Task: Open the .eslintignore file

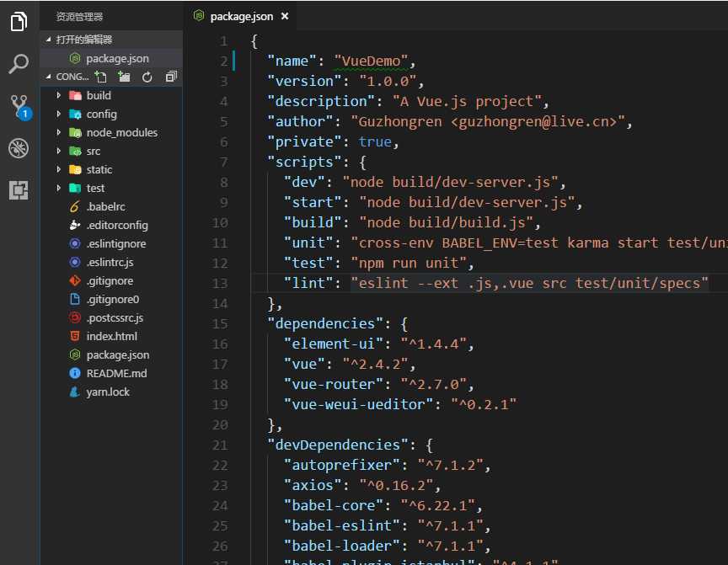Action: [x=116, y=243]
